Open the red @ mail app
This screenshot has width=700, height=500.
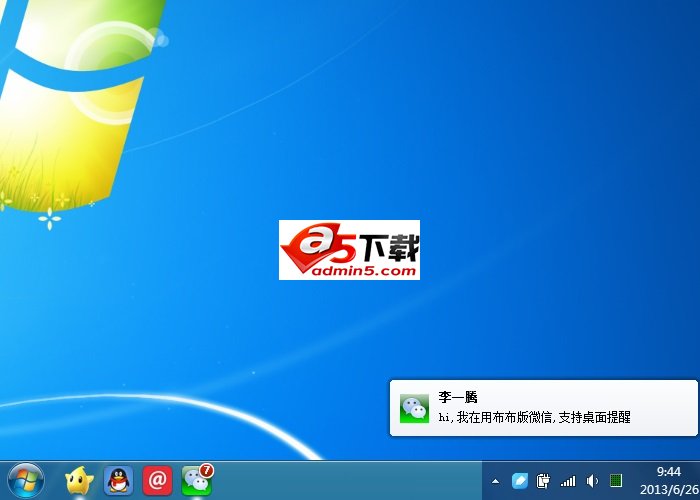pos(157,481)
